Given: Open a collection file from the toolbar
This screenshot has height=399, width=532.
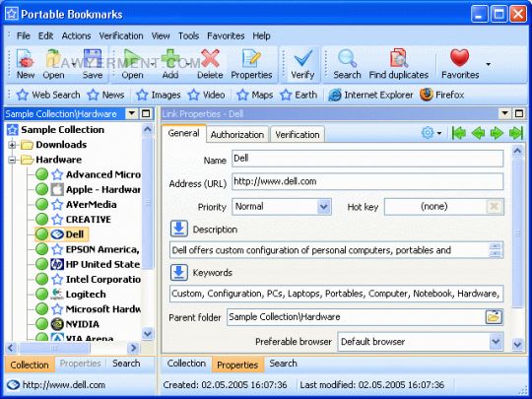Looking at the screenshot, I should [53, 64].
